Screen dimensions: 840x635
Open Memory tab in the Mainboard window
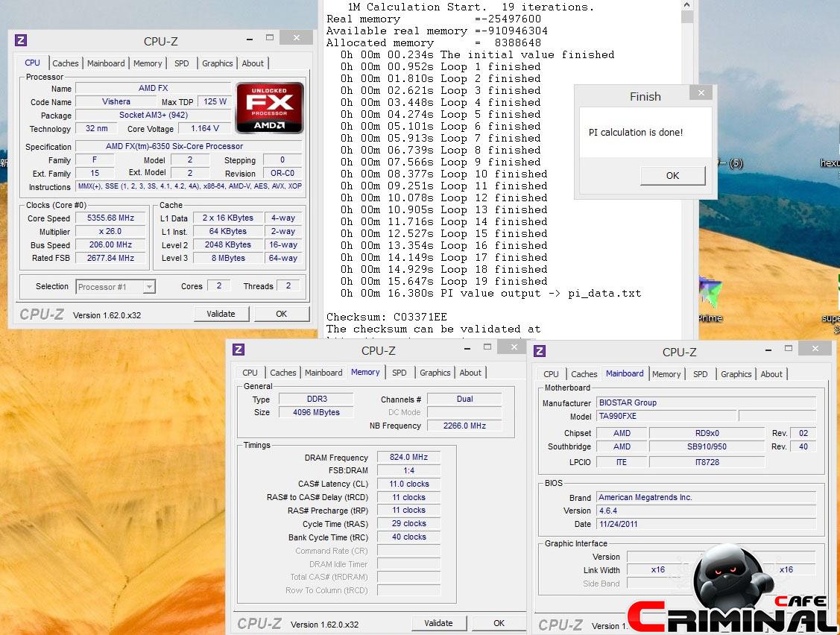pos(666,374)
